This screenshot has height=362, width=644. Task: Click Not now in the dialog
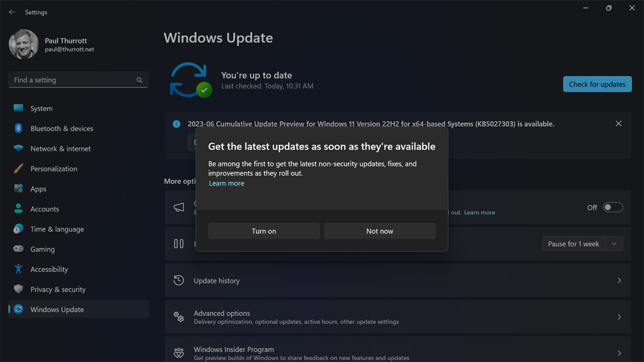click(x=379, y=231)
